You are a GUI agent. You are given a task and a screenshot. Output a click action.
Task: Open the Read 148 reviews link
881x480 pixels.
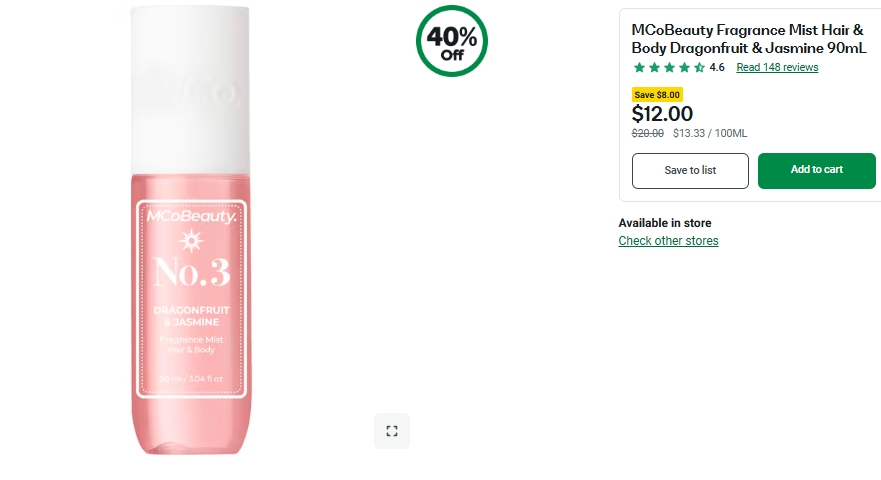pos(777,68)
